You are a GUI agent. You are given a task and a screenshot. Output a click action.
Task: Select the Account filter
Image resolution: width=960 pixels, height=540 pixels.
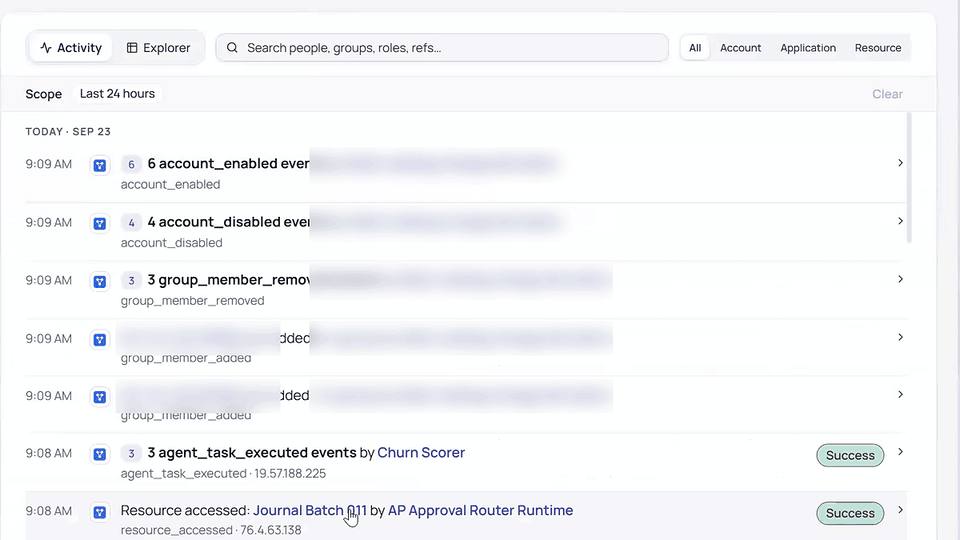point(740,48)
